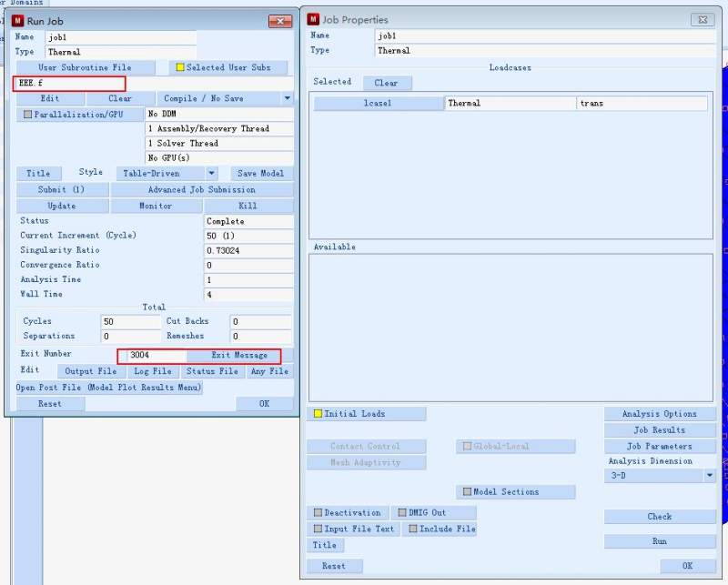
Task: Toggle Initial Loads checkbox
Action: [x=318, y=414]
